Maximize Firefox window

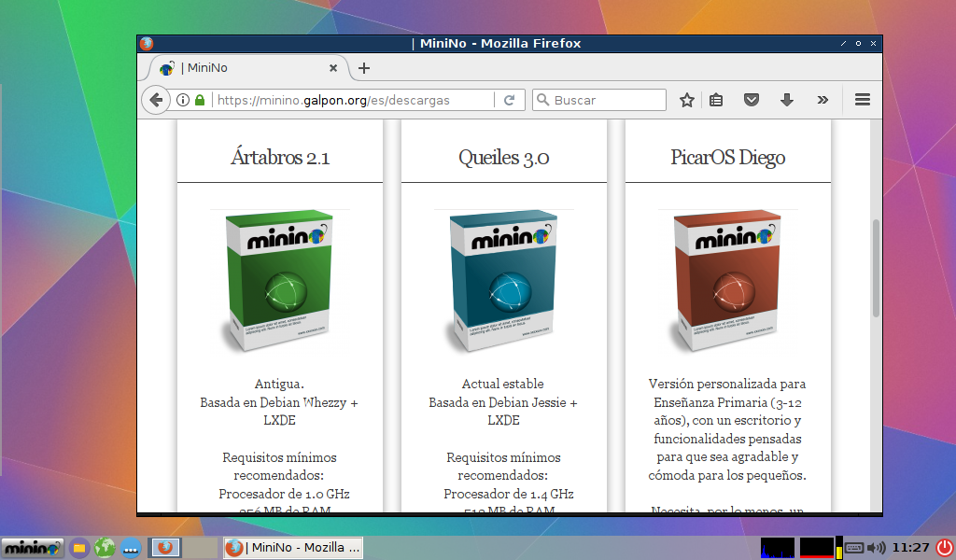pos(859,43)
